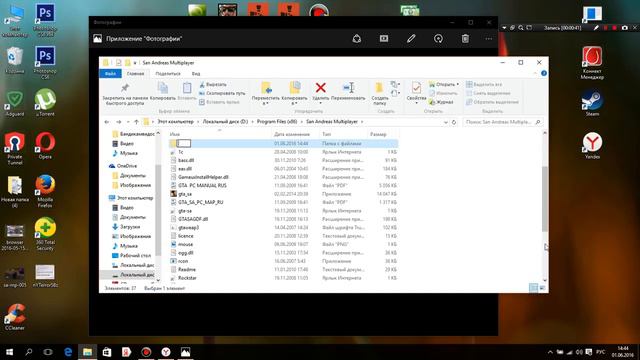Click the Forward arrow in Explorer navigation
This screenshot has height=360, width=640.
pyautogui.click(x=118, y=122)
